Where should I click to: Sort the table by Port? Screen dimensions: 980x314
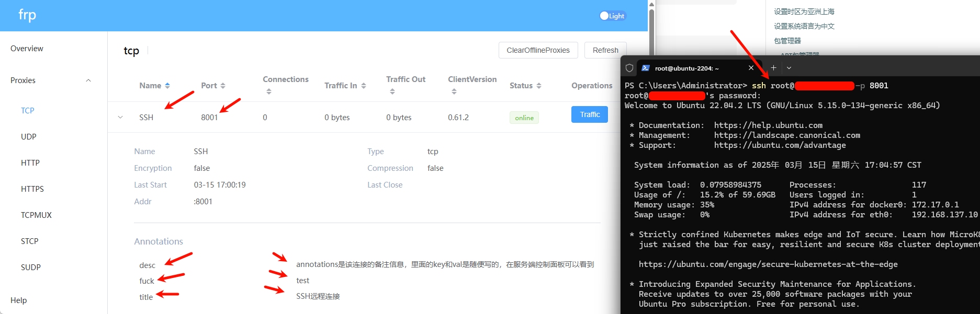pos(222,86)
